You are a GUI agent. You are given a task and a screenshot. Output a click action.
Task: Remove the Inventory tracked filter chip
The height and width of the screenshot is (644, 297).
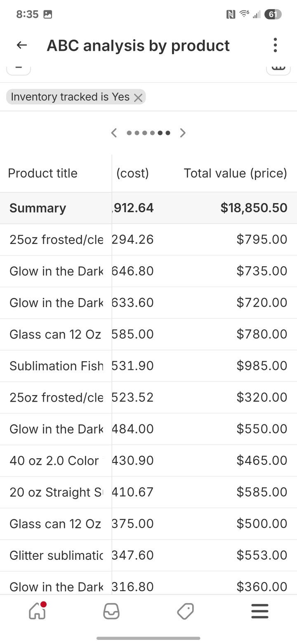(138, 97)
